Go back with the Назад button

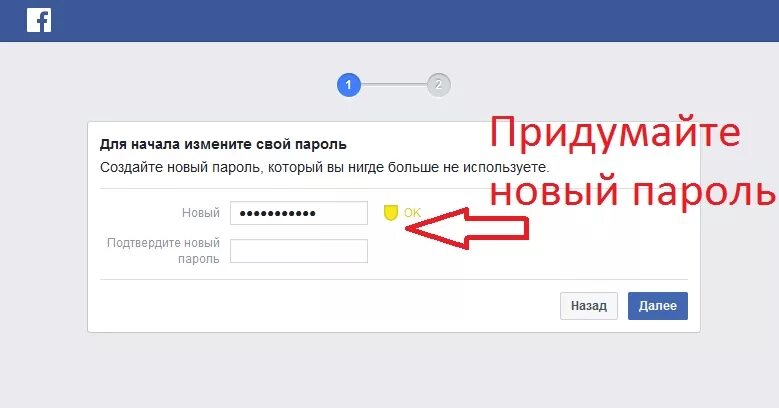tap(589, 306)
